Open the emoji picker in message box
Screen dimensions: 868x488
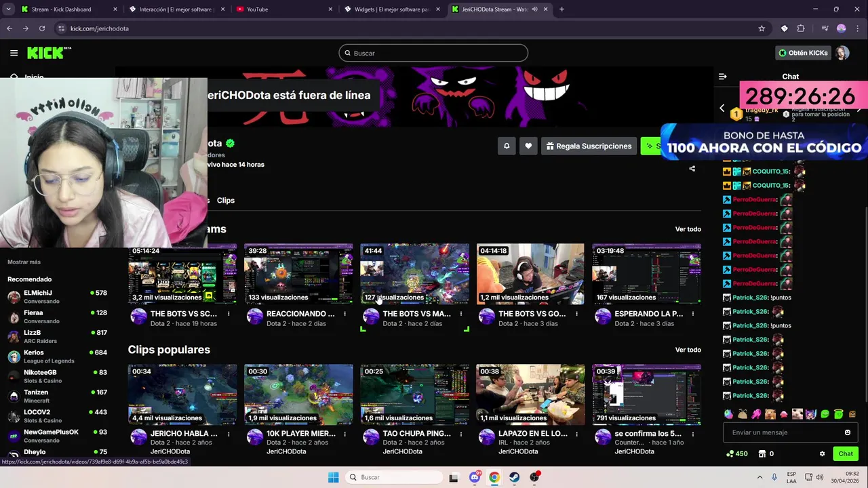point(847,432)
